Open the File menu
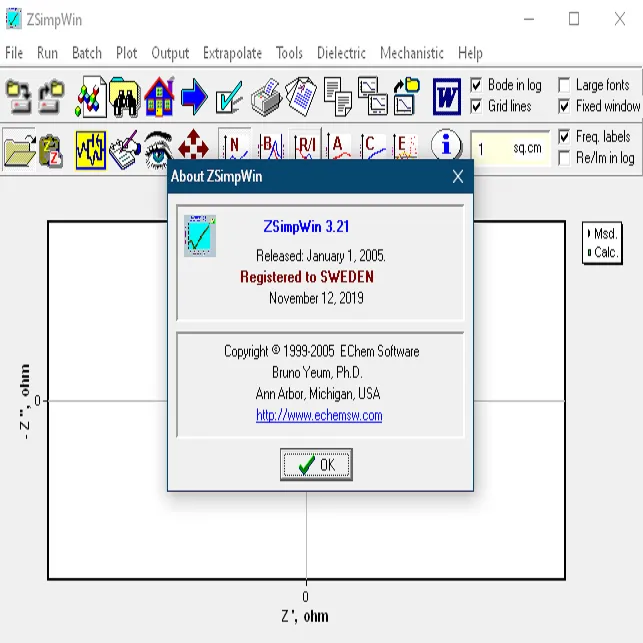643x643 pixels. pyautogui.click(x=14, y=53)
